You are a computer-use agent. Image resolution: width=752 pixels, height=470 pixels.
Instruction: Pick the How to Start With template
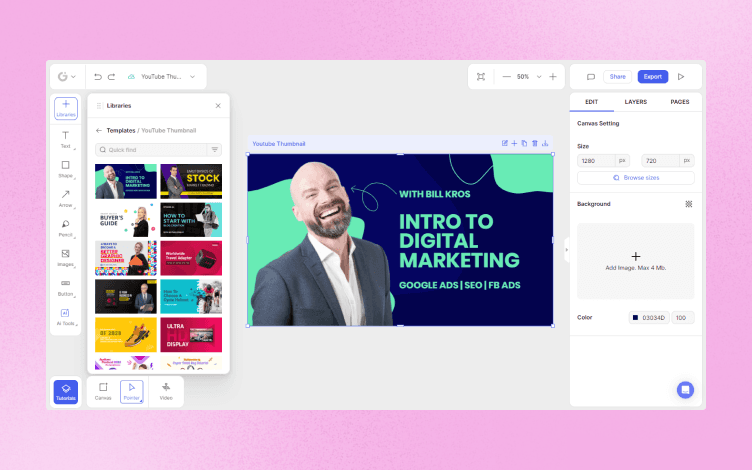pos(191,220)
